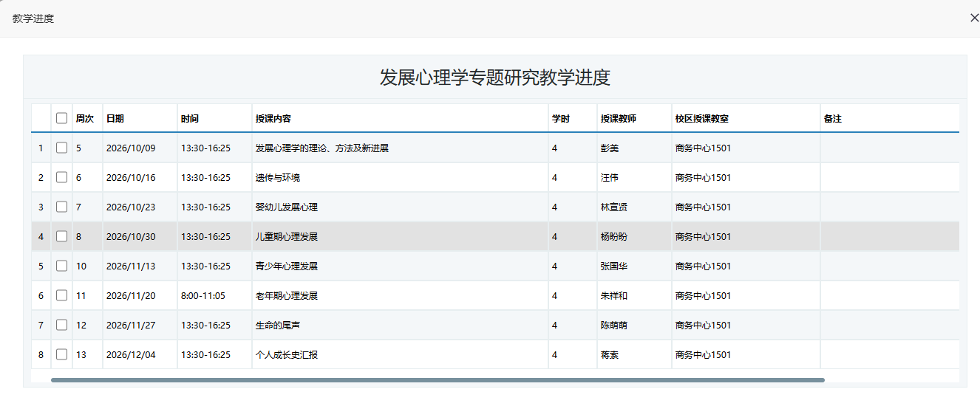Check the box for 遗传与环境 row
The width and height of the screenshot is (980, 406).
[x=61, y=177]
